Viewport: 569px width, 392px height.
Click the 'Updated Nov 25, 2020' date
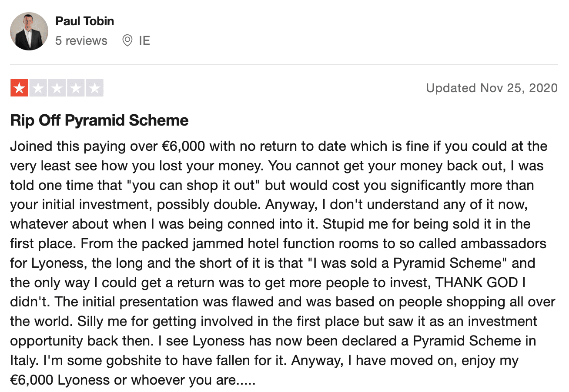pyautogui.click(x=492, y=88)
